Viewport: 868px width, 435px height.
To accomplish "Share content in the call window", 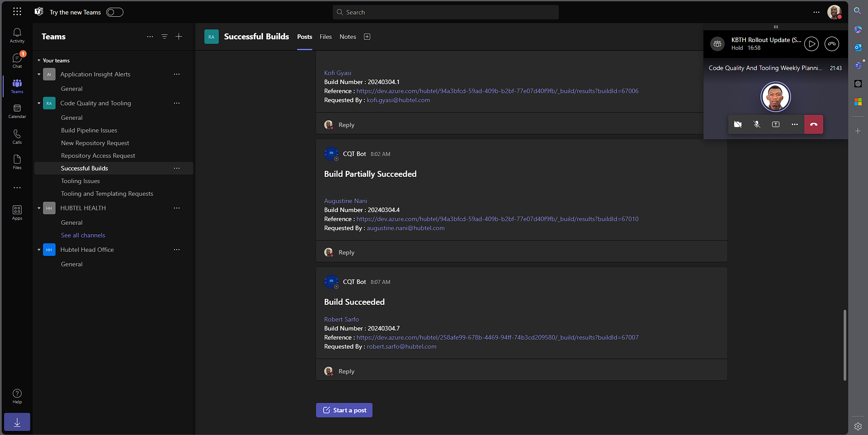I will (x=776, y=124).
